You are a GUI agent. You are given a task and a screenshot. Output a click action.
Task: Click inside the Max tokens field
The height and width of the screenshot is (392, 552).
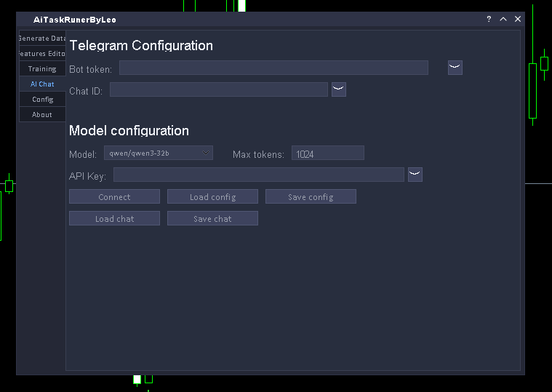pyautogui.click(x=327, y=153)
